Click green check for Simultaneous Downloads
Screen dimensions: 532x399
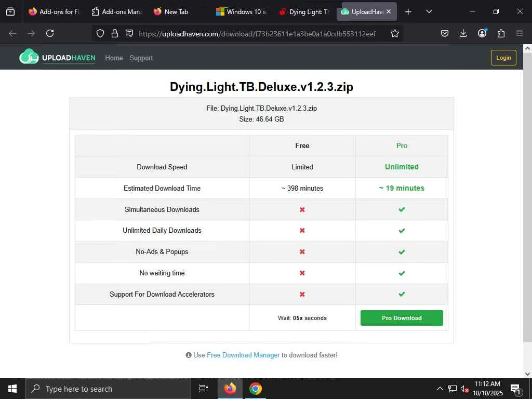[x=402, y=210]
